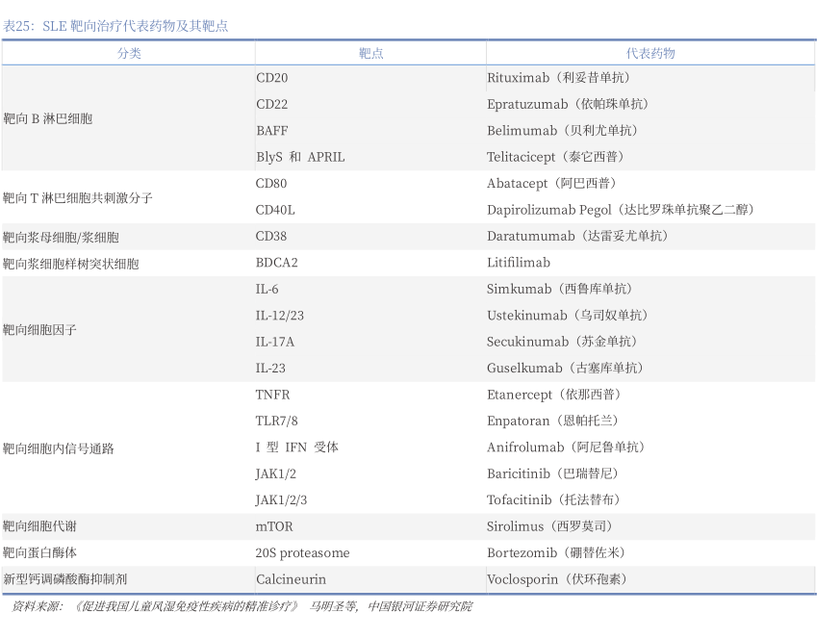This screenshot has height=639, width=840.
Task: Click the Telitacicept row text
Action: click(x=555, y=157)
